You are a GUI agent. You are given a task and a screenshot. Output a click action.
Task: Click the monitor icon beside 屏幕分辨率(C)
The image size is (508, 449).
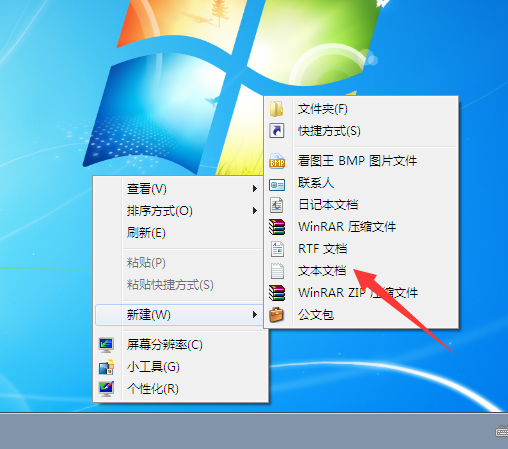coord(106,345)
